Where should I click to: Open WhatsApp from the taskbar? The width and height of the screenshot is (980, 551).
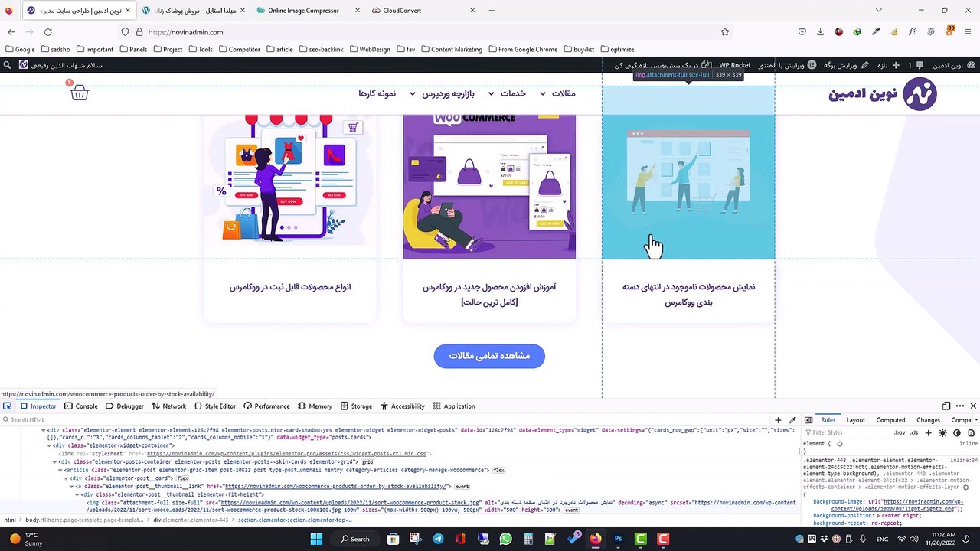tap(505, 539)
